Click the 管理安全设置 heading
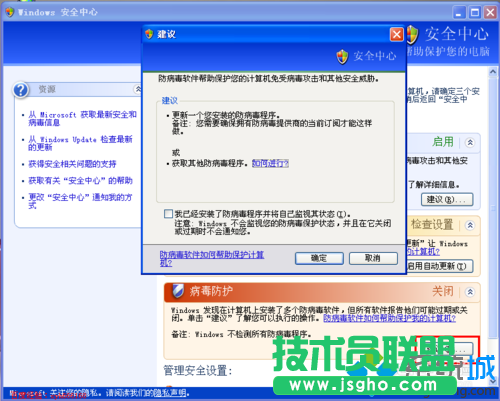 tap(198, 370)
